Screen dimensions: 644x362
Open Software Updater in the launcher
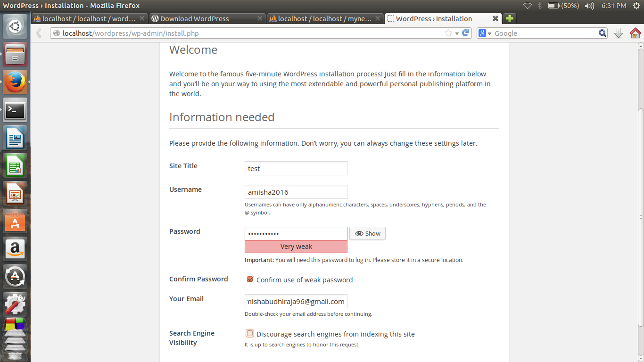pyautogui.click(x=16, y=277)
